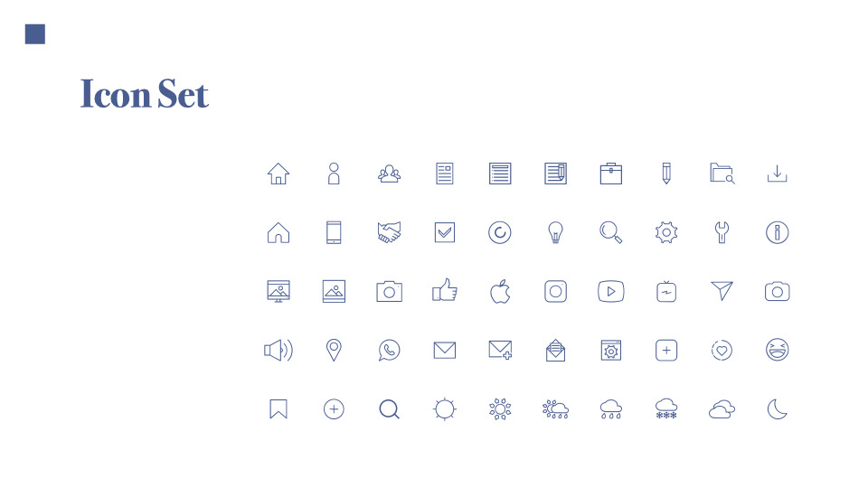Click the thumbs up icon
Image resolution: width=868 pixels, height=488 pixels.
445,290
